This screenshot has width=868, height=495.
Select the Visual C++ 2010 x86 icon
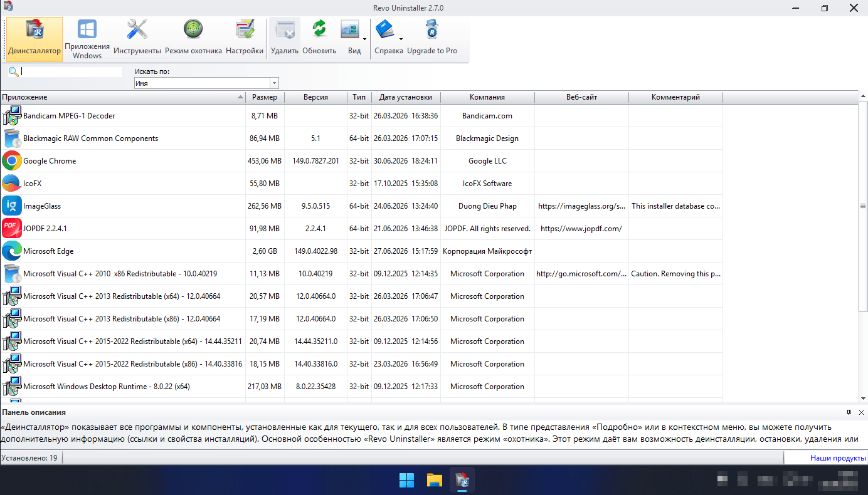click(12, 274)
